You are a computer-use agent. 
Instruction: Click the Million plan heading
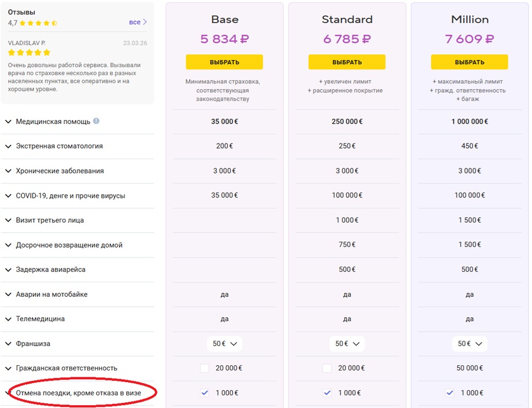click(470, 19)
